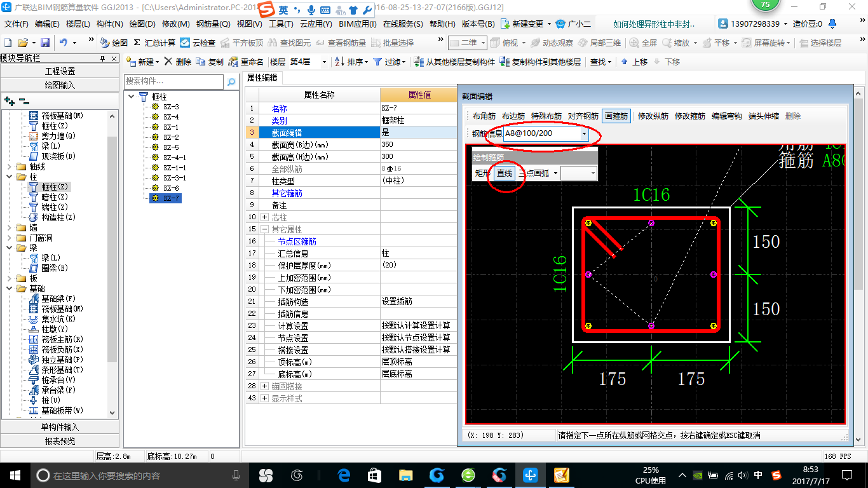868x488 pixels.
Task: Open BIM应用(I) menu
Action: point(358,24)
